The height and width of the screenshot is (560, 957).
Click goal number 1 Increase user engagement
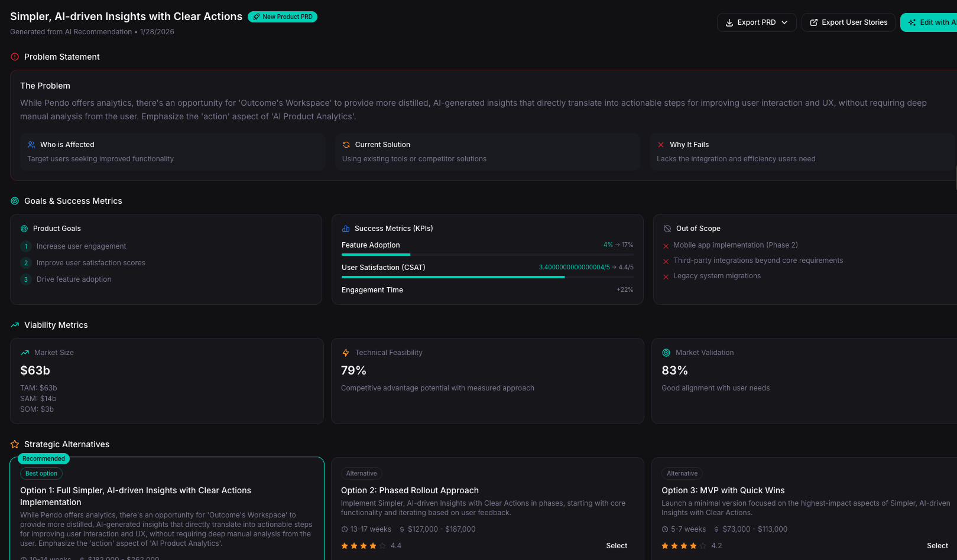click(82, 246)
